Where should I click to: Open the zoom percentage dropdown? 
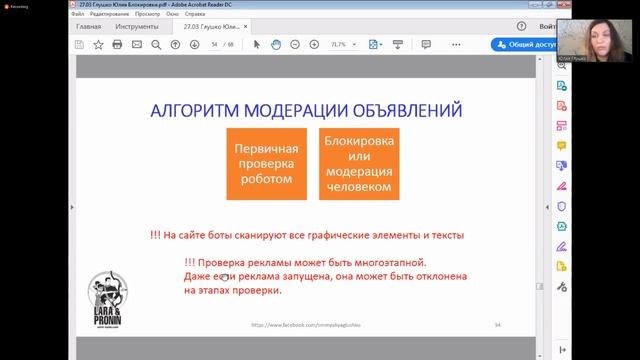(354, 44)
